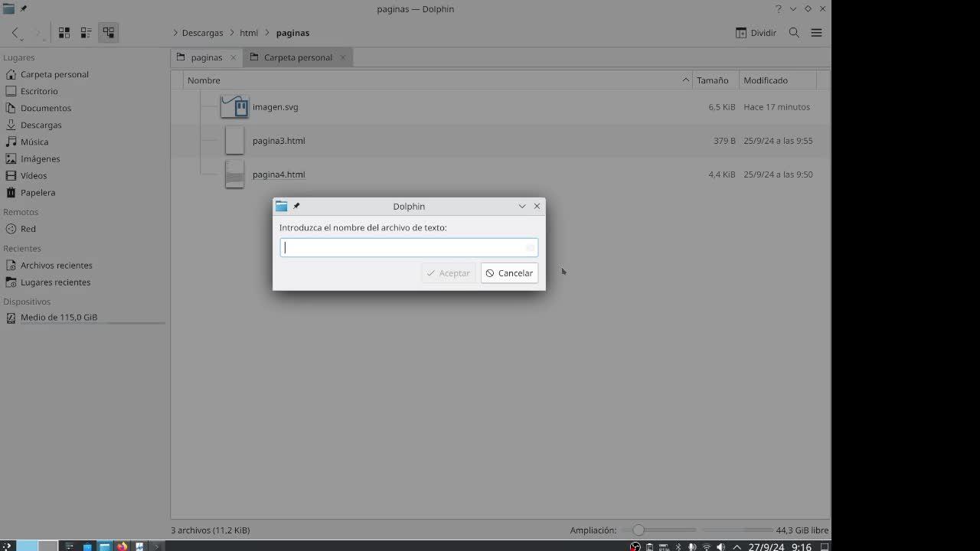Click the Dolphin window entry in the taskbar

pyautogui.click(x=104, y=546)
